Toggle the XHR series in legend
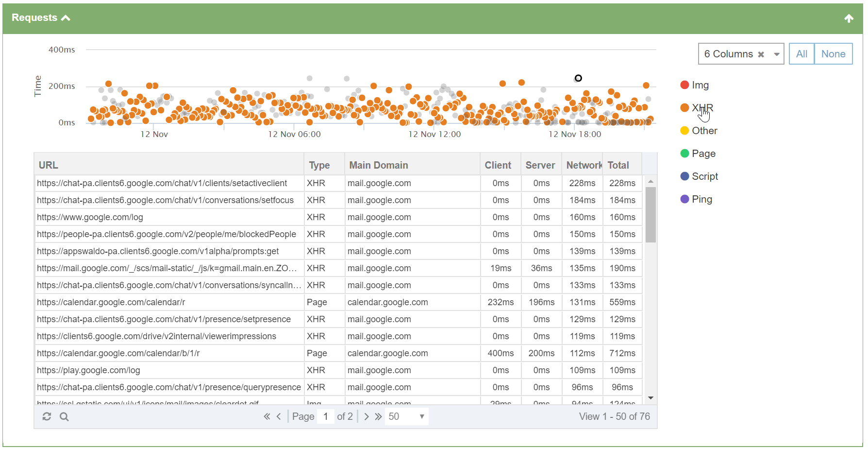The image size is (868, 449). [x=697, y=108]
